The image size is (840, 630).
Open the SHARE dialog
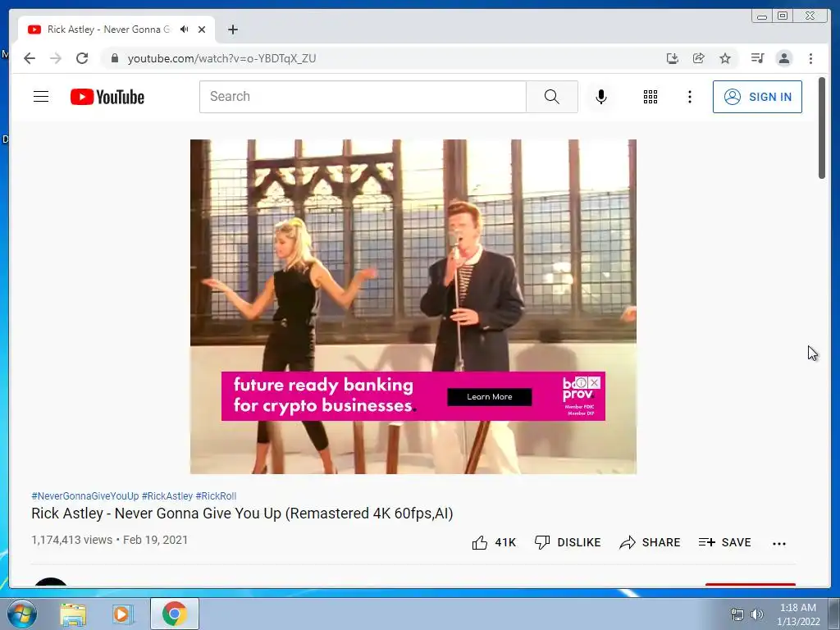click(x=650, y=542)
